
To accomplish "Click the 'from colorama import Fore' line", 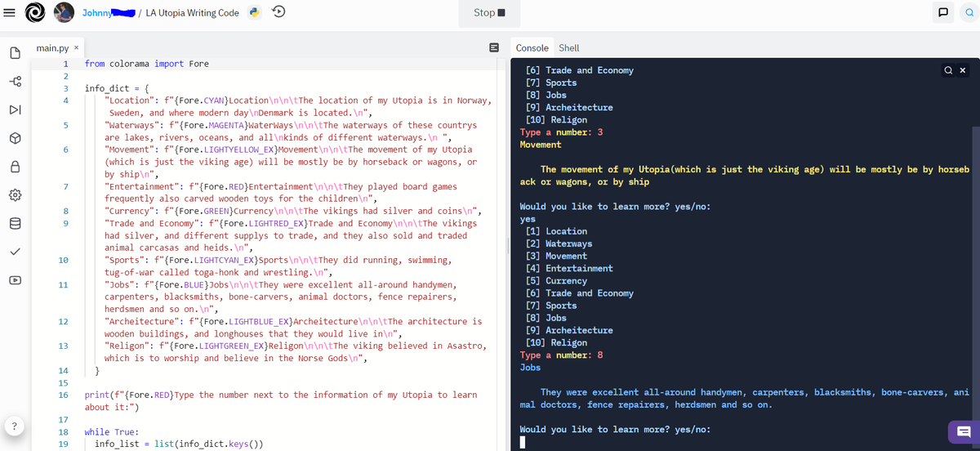I will click(147, 63).
